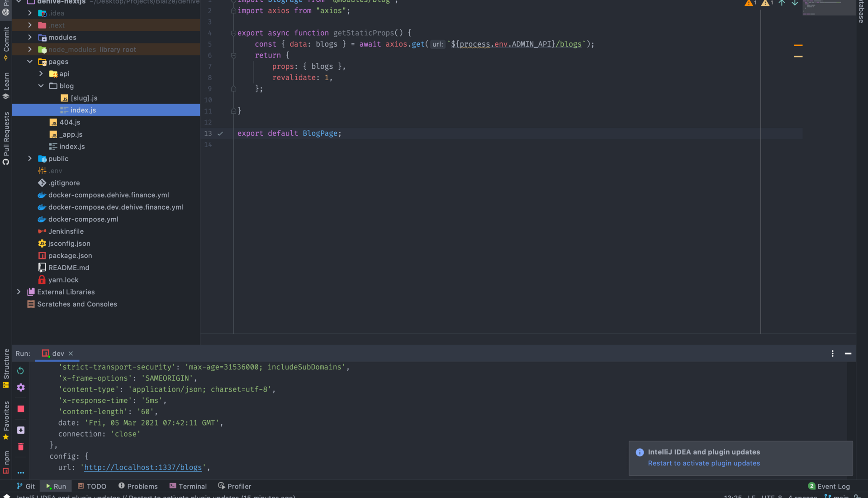Viewport: 868px width, 498px height.
Task: Click IntelliJ update notification info icon
Action: pyautogui.click(x=640, y=452)
